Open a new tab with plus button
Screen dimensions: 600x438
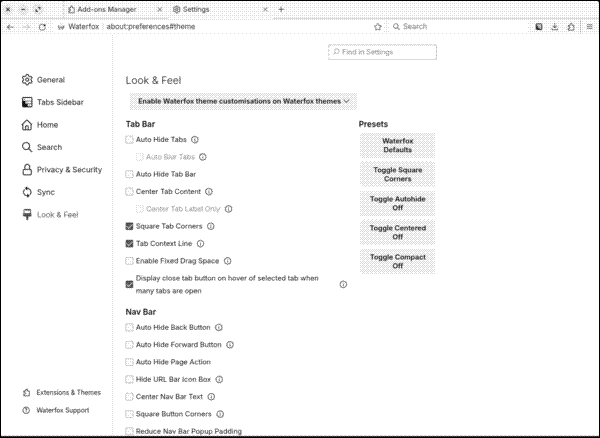coord(281,10)
